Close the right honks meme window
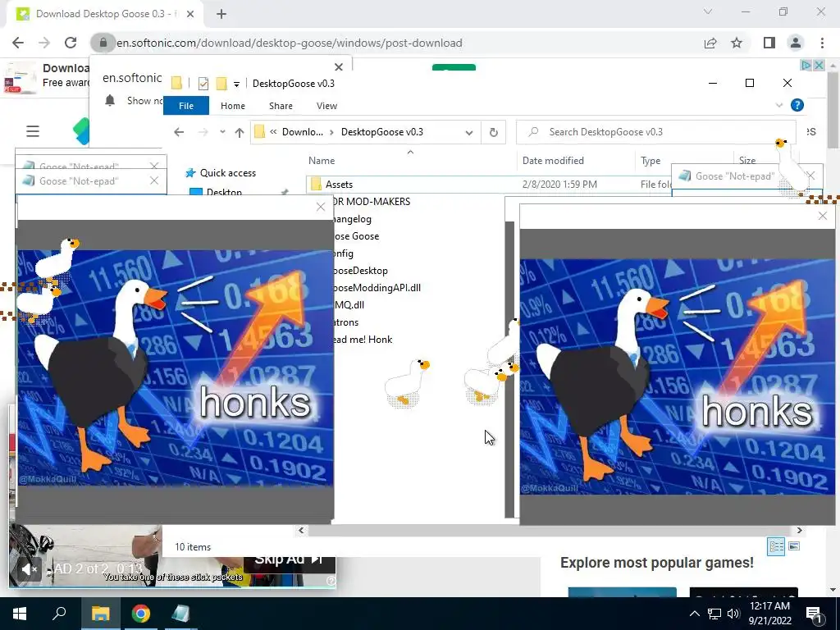This screenshot has height=630, width=840. (822, 216)
